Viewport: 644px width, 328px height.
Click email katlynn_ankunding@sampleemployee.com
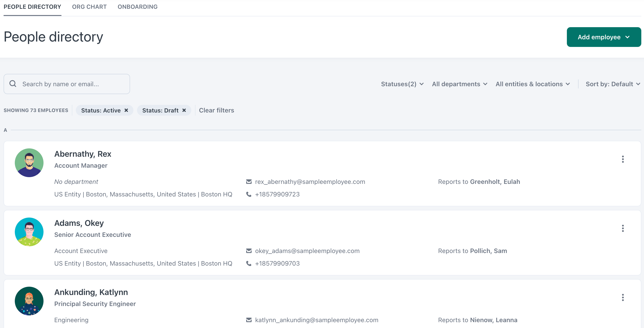pyautogui.click(x=316, y=320)
